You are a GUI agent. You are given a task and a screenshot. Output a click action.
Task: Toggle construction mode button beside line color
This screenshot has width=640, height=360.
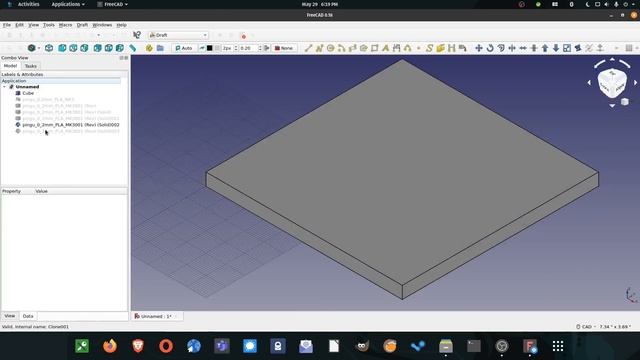pos(202,48)
